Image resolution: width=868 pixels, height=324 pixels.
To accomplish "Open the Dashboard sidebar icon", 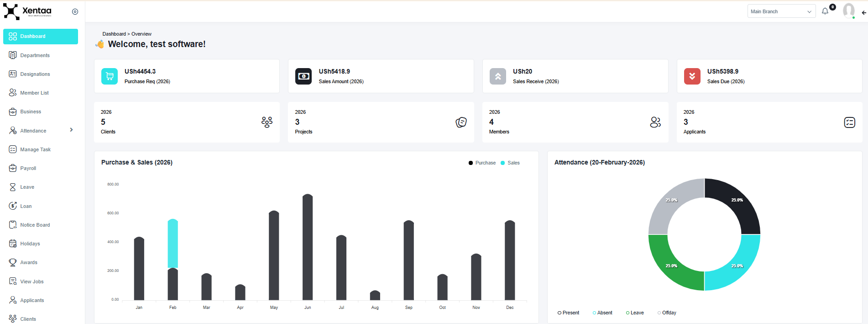I will (x=13, y=36).
